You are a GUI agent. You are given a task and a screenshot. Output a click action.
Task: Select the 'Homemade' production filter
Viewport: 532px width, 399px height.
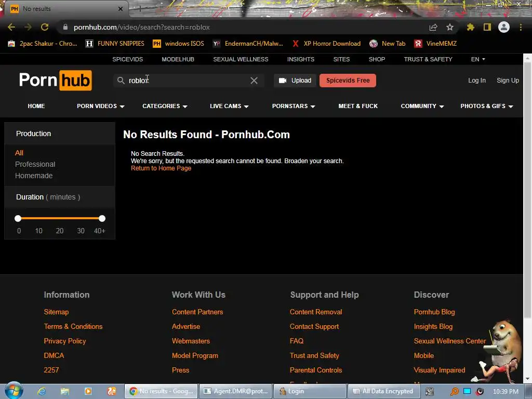click(x=34, y=176)
